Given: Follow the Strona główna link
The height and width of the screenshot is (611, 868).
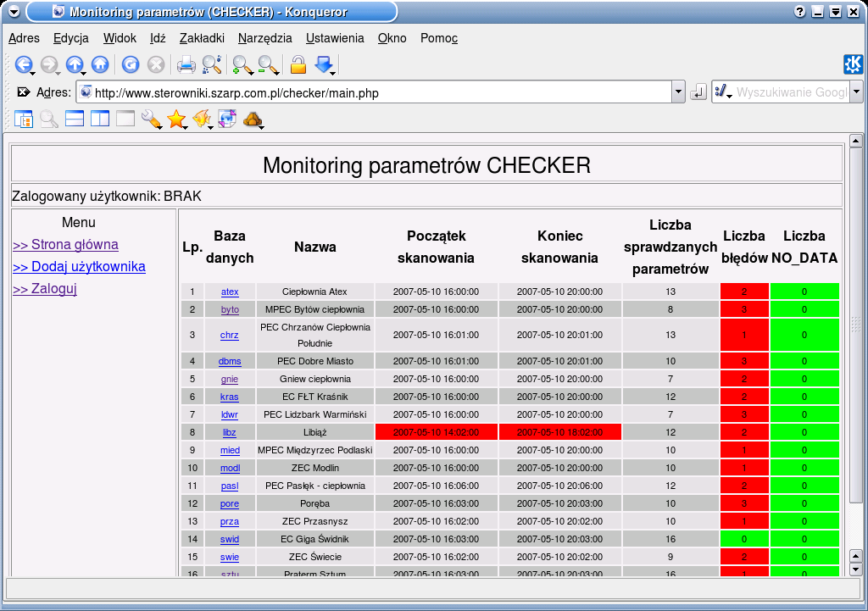Looking at the screenshot, I should coord(65,245).
